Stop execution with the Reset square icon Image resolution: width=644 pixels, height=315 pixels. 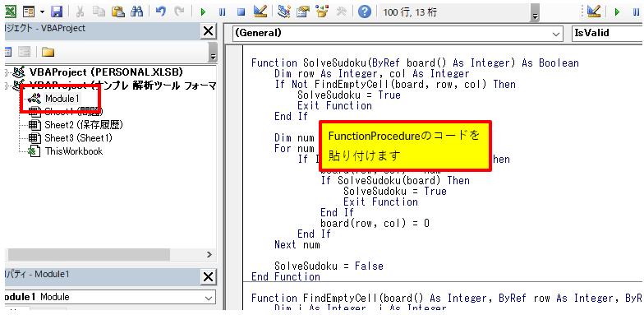(241, 12)
